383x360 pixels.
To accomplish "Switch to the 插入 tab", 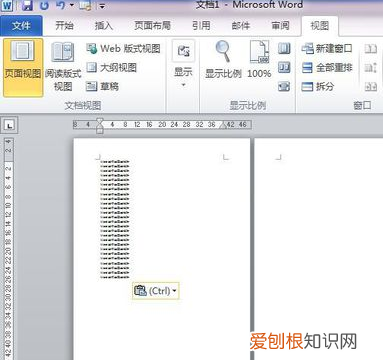I will pyautogui.click(x=104, y=26).
